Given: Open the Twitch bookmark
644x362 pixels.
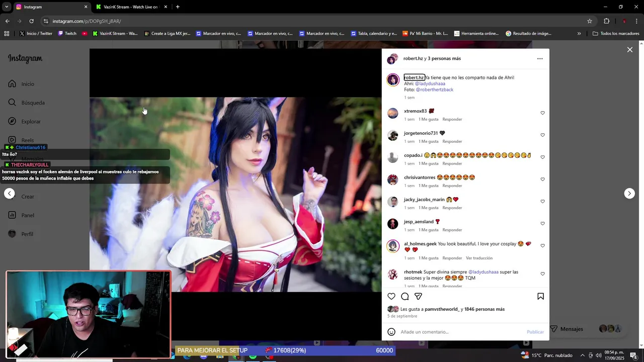Looking at the screenshot, I should click(67, 34).
